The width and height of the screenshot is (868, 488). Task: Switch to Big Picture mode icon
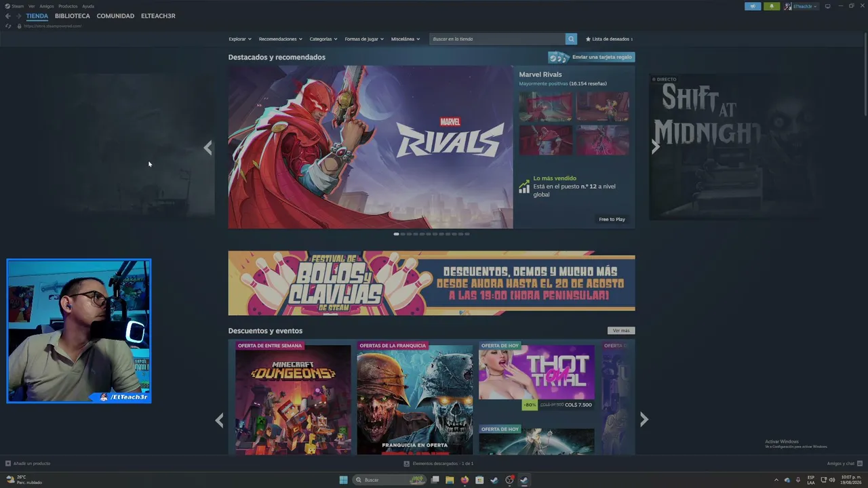pos(827,6)
